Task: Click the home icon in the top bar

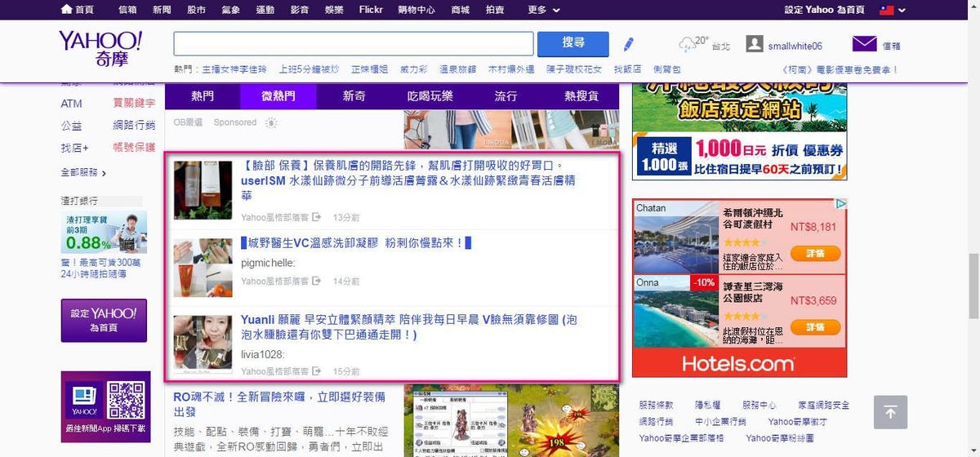Action: coord(67,10)
